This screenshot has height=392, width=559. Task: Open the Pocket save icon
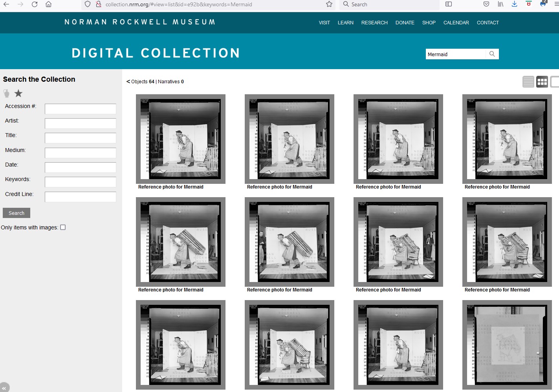[x=486, y=4]
